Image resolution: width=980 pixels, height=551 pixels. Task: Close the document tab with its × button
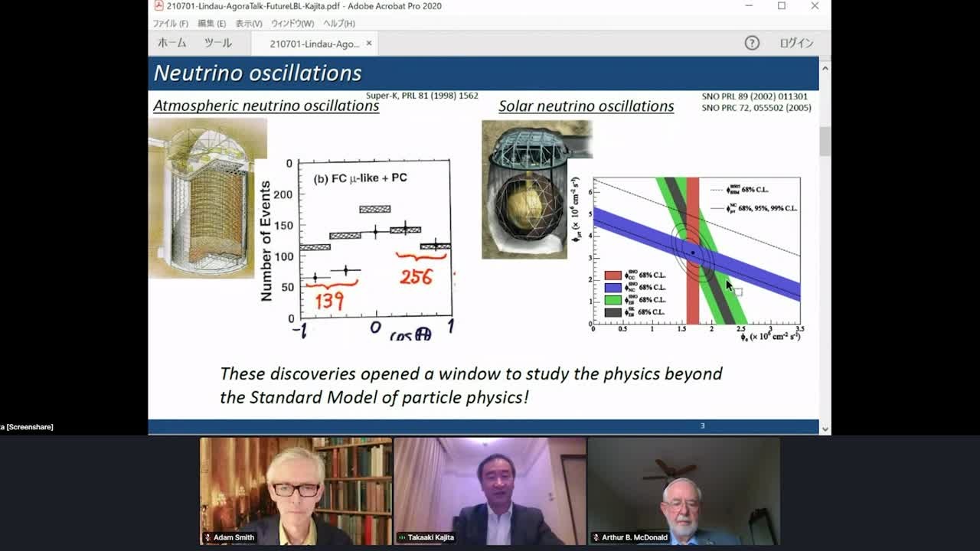tap(369, 44)
